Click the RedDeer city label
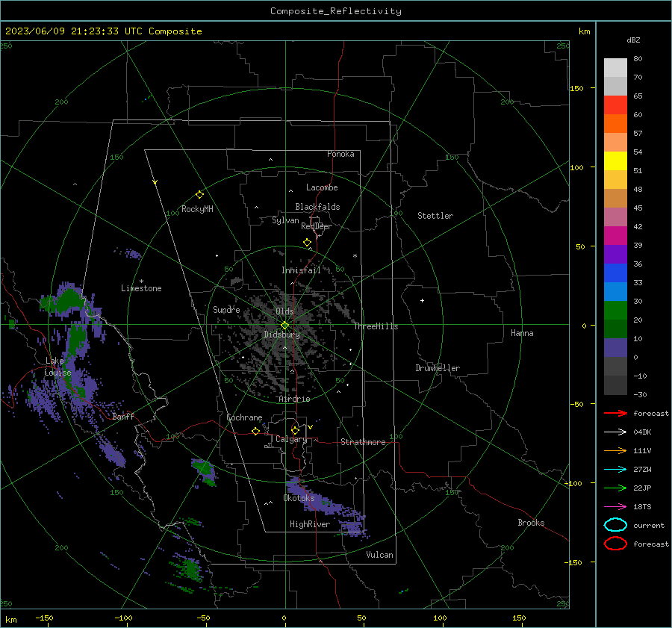 (x=317, y=226)
